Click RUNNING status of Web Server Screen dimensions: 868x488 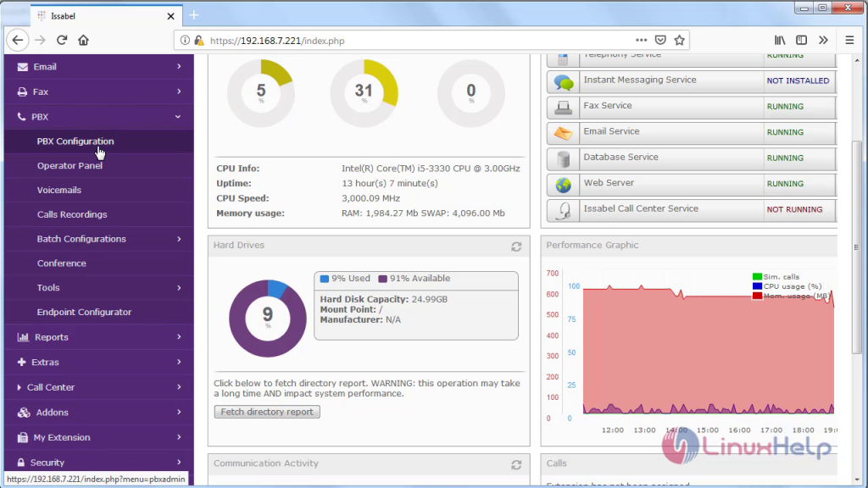(x=785, y=184)
